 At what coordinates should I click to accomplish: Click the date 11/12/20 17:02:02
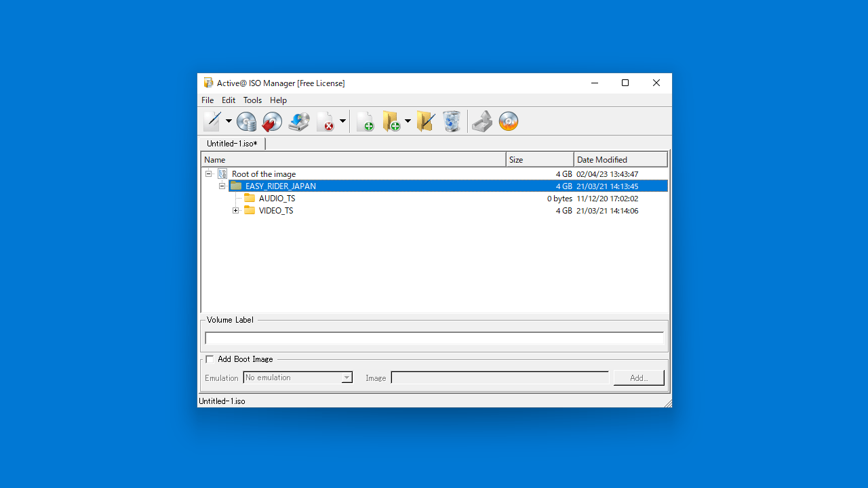click(608, 199)
